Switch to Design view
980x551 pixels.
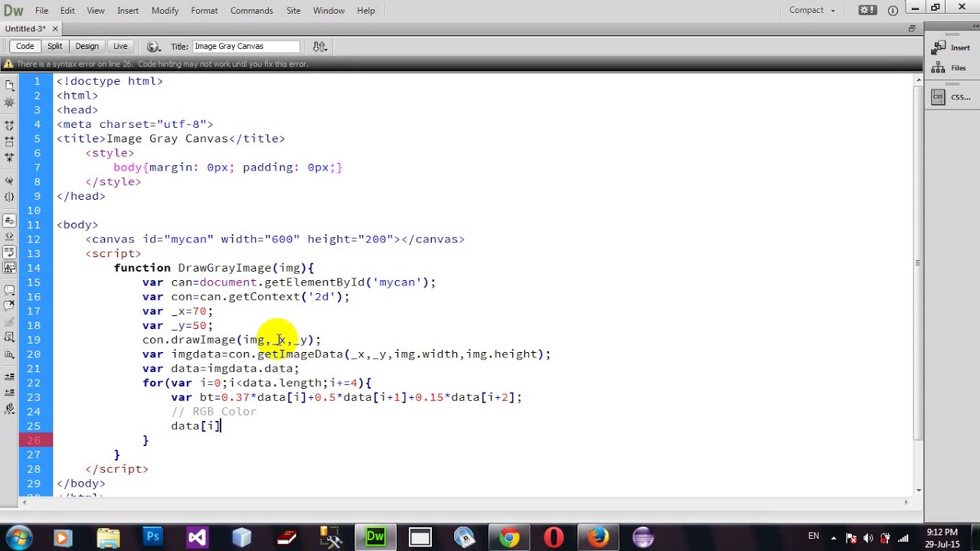pyautogui.click(x=87, y=46)
